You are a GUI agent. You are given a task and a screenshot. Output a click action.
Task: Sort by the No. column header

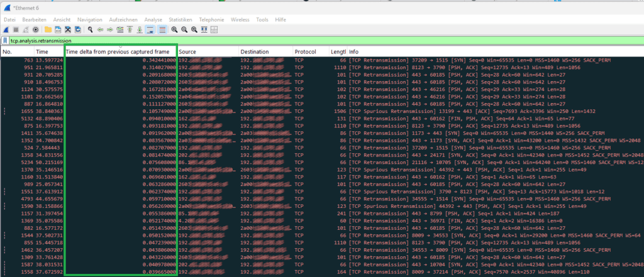coord(17,52)
